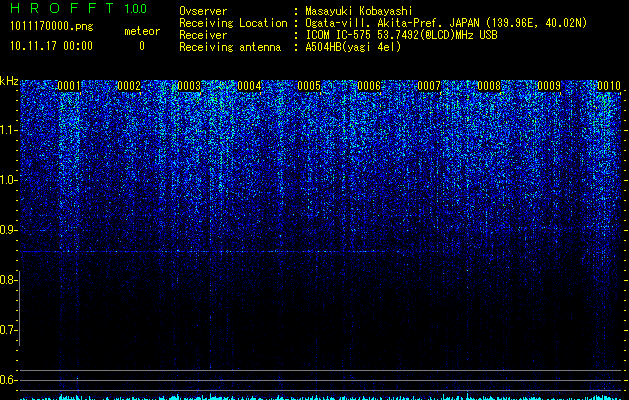
Task: Click the 0.7 kHz axis label
Action: tap(9, 330)
